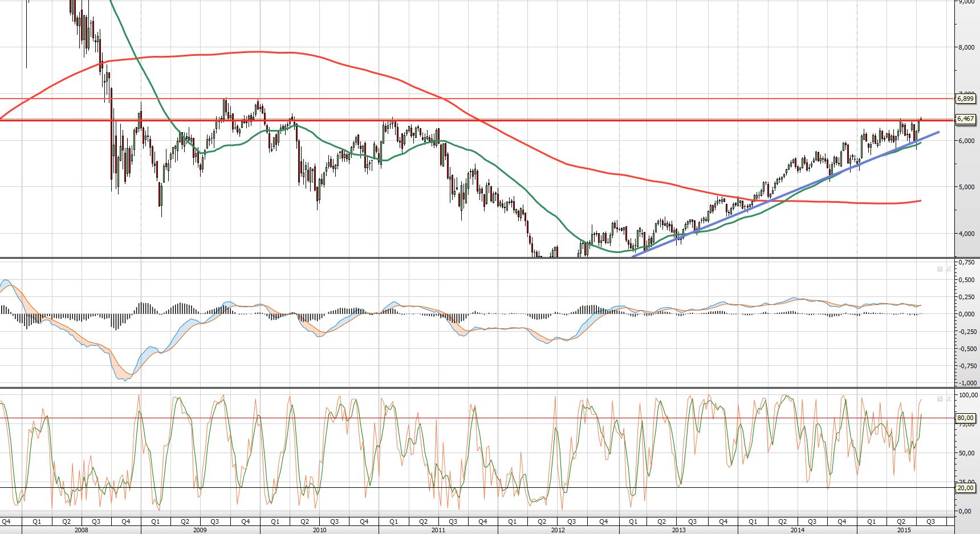Click the 5,000 price axis value
This screenshot has width=980, height=534.
(966, 187)
